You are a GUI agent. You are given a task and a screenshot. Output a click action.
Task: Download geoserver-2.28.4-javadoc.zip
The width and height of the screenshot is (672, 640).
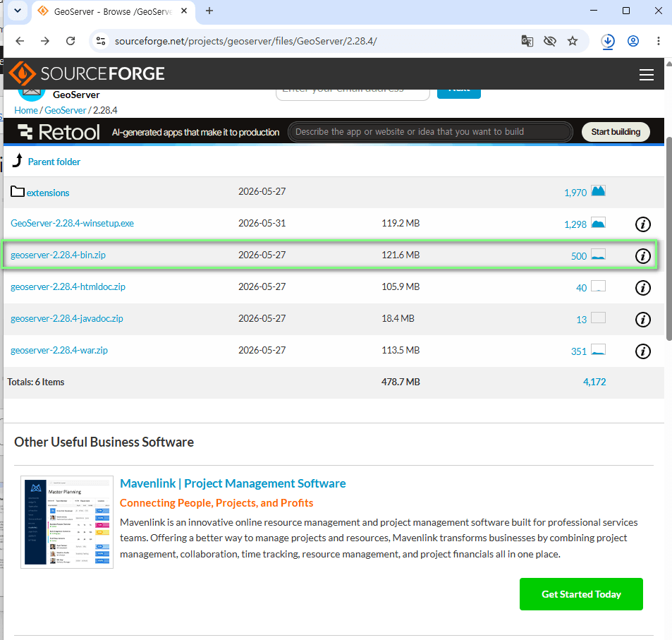pos(67,318)
